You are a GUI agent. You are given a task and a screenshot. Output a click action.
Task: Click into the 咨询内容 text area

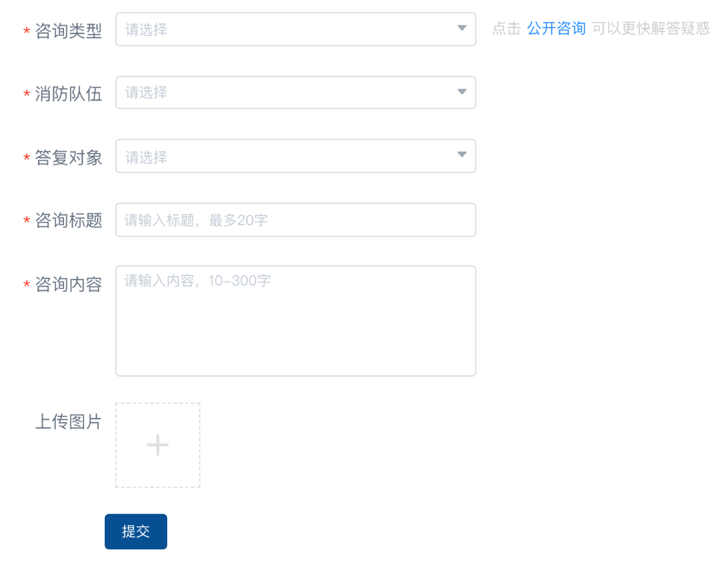pos(296,321)
